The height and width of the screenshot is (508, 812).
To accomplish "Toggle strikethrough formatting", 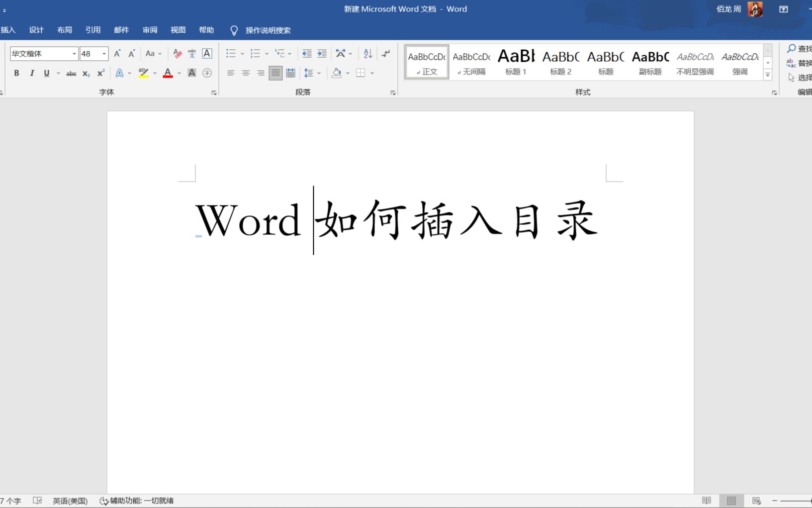I will [x=71, y=73].
